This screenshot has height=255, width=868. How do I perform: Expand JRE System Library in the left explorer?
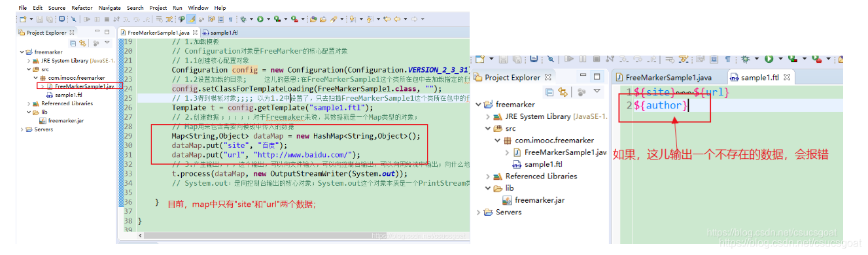pyautogui.click(x=29, y=61)
